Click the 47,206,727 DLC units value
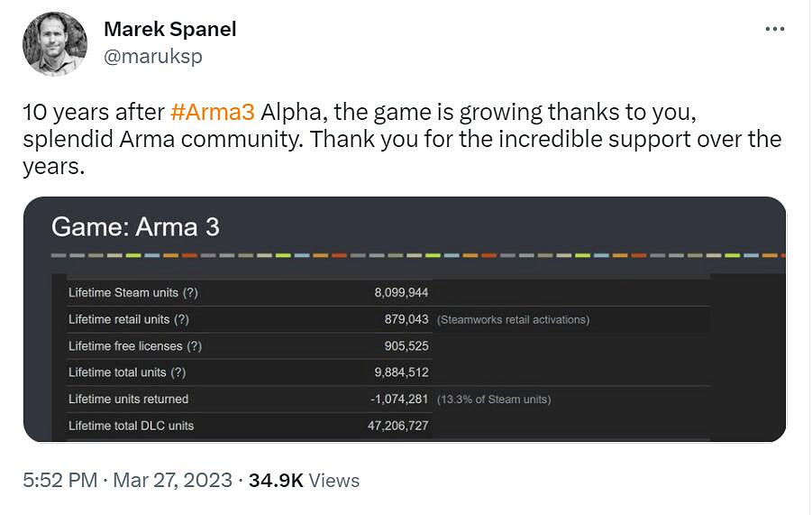 [397, 426]
